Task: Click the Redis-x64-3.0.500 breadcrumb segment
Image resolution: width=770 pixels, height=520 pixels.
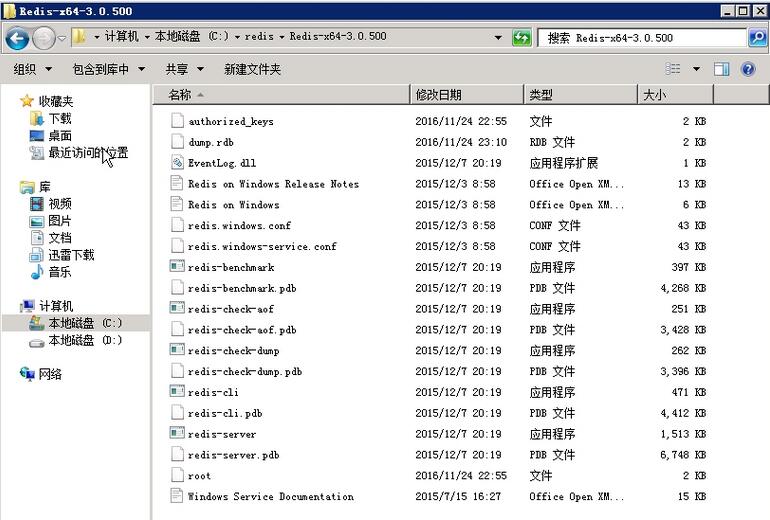Action: [338, 36]
